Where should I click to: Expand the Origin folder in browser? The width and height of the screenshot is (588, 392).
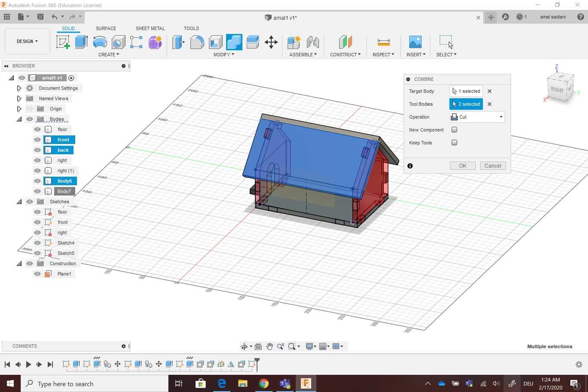tap(19, 109)
